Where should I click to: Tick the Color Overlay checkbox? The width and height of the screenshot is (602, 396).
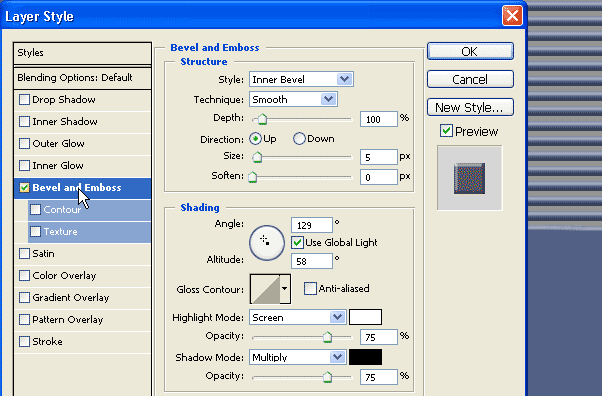pyautogui.click(x=24, y=275)
